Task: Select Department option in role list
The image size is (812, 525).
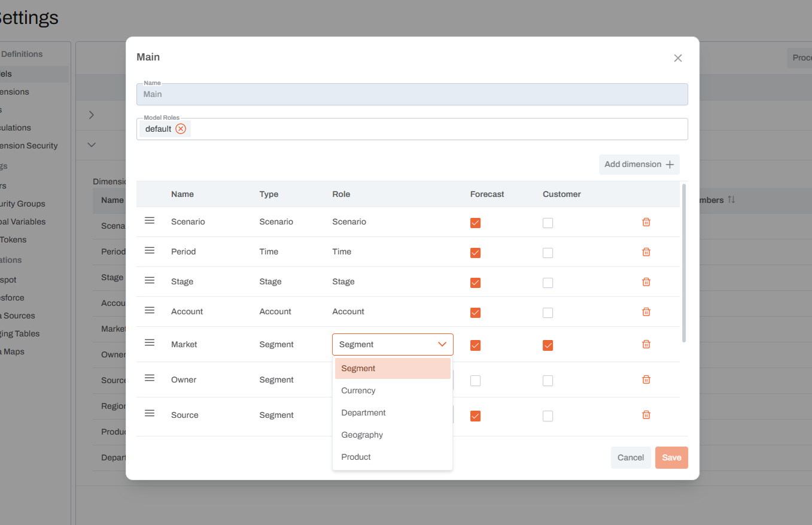Action: point(363,412)
